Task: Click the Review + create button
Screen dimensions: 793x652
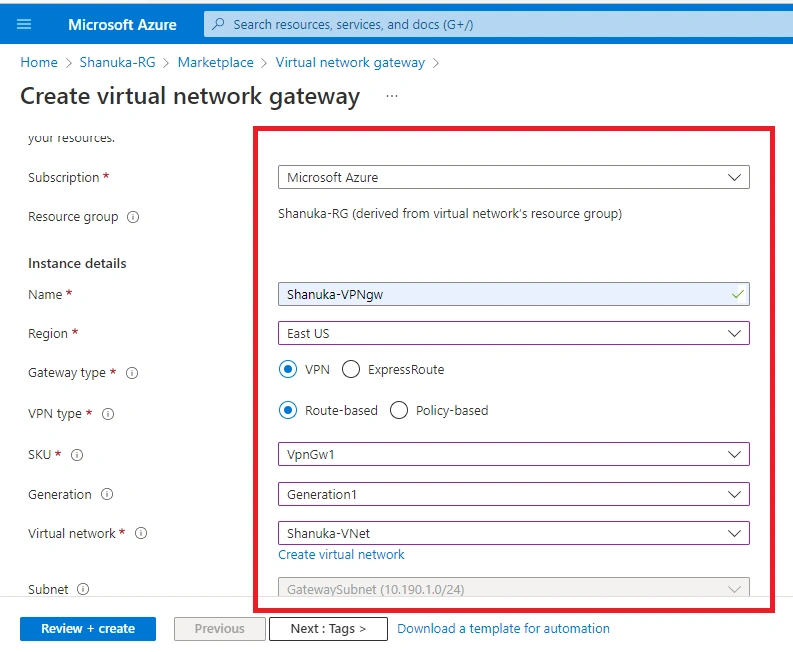Action: [88, 629]
